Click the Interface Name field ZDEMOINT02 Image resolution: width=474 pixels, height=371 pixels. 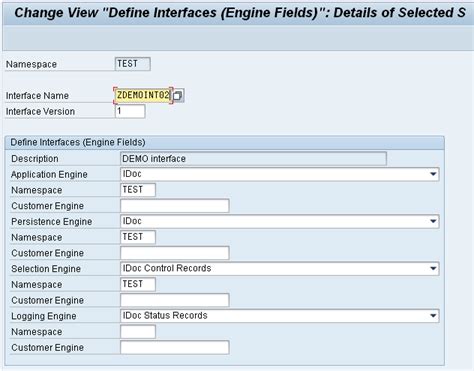tap(143, 96)
